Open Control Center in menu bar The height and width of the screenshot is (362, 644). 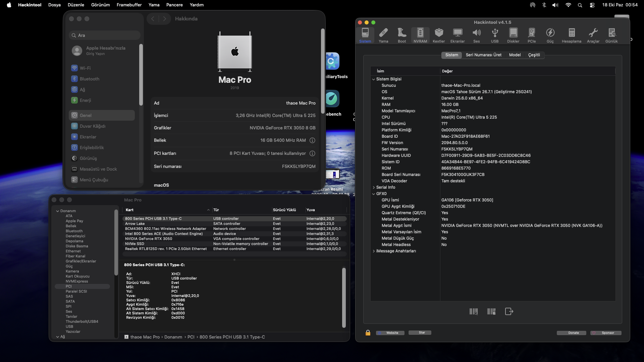(x=592, y=5)
